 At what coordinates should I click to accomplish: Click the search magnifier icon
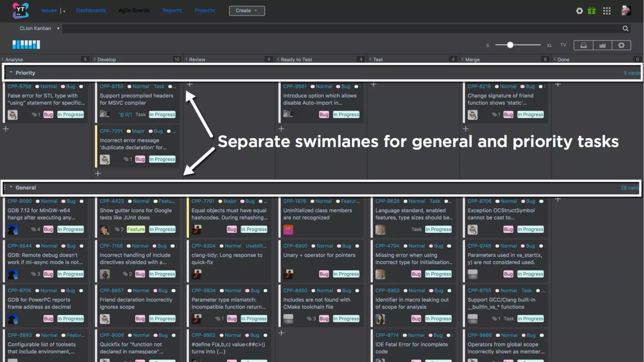[x=625, y=29]
